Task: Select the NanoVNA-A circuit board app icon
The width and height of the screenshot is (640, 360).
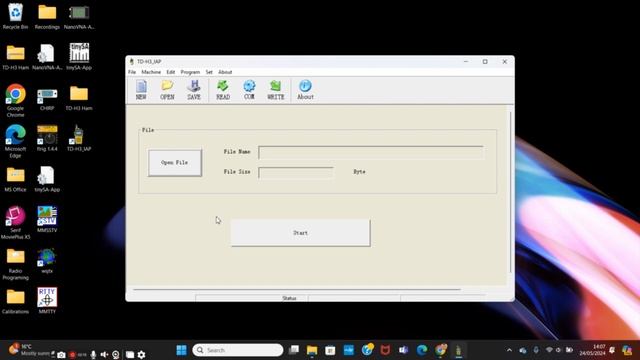Action: click(79, 16)
